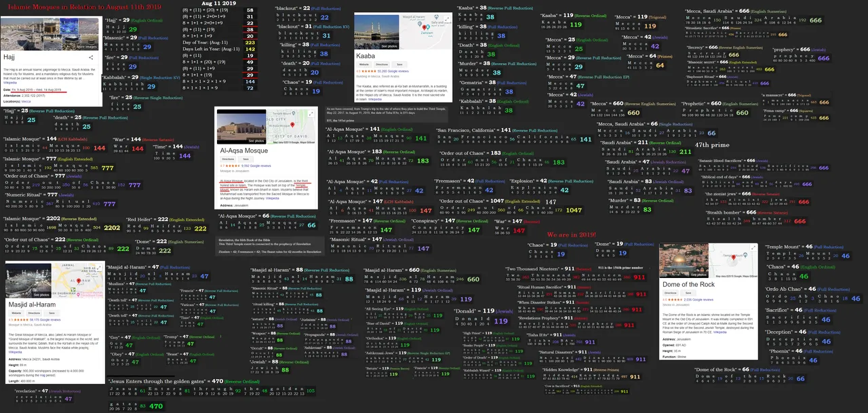Viewport: 868px width, 413px height.
Task: Save the Kaaba place
Action: tap(399, 64)
